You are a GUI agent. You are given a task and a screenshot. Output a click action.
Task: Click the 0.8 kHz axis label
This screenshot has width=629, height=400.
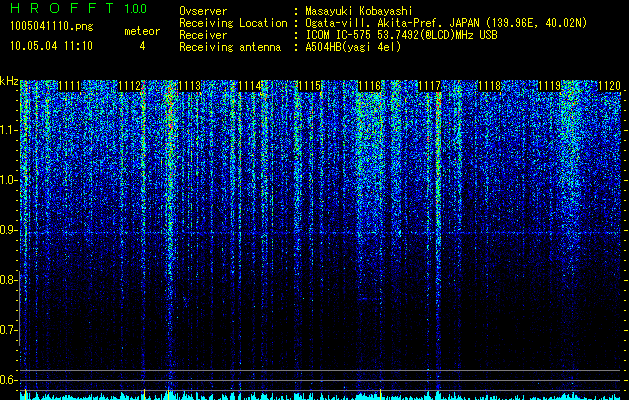tap(7, 280)
